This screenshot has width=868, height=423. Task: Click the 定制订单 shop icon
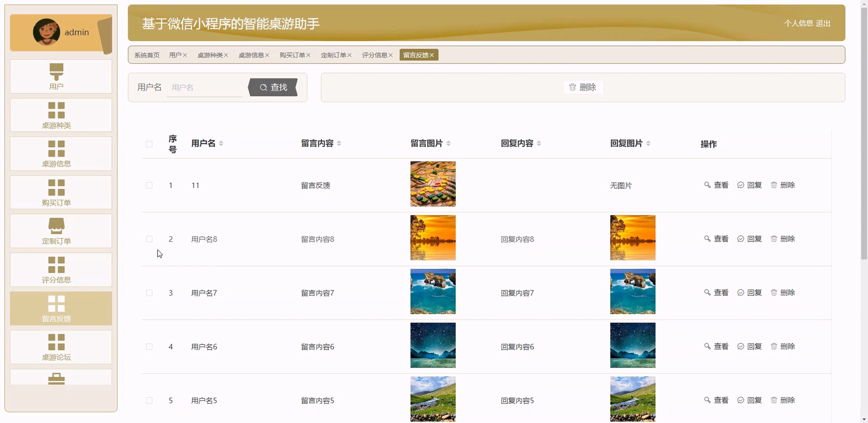pyautogui.click(x=56, y=226)
